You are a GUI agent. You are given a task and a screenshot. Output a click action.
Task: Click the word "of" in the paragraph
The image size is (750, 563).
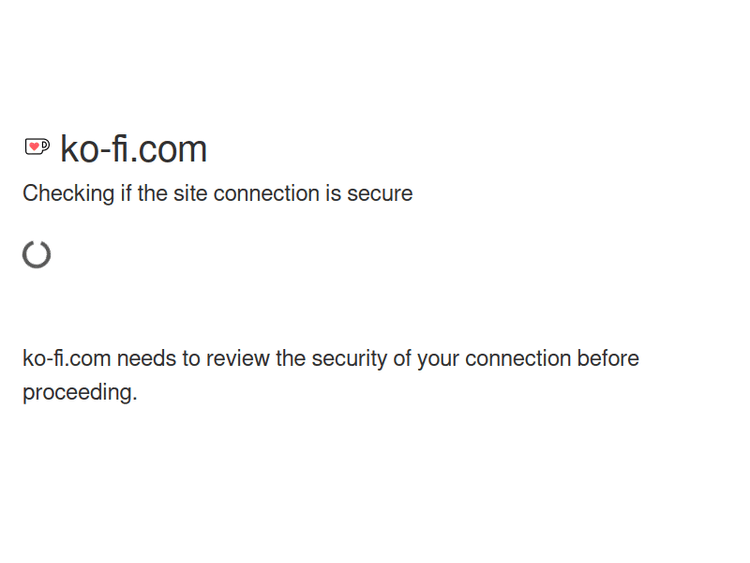[x=402, y=358]
